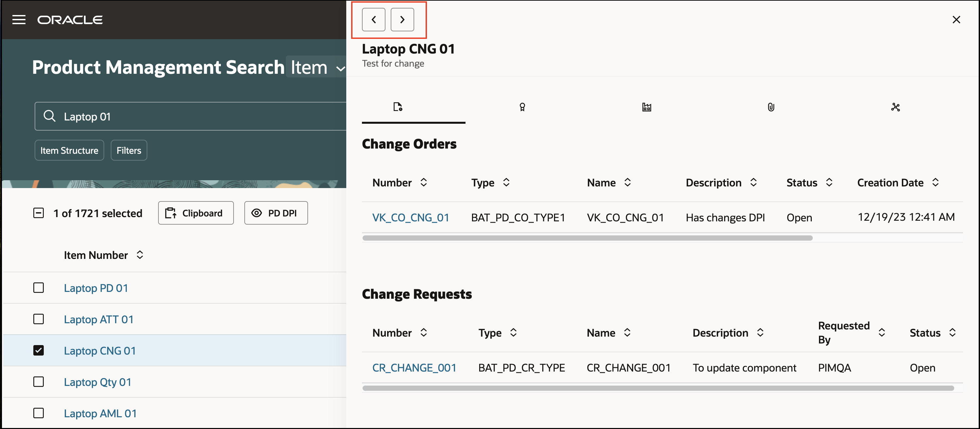This screenshot has height=429, width=980.
Task: Expand the Item search type dropdown
Action: [x=317, y=68]
